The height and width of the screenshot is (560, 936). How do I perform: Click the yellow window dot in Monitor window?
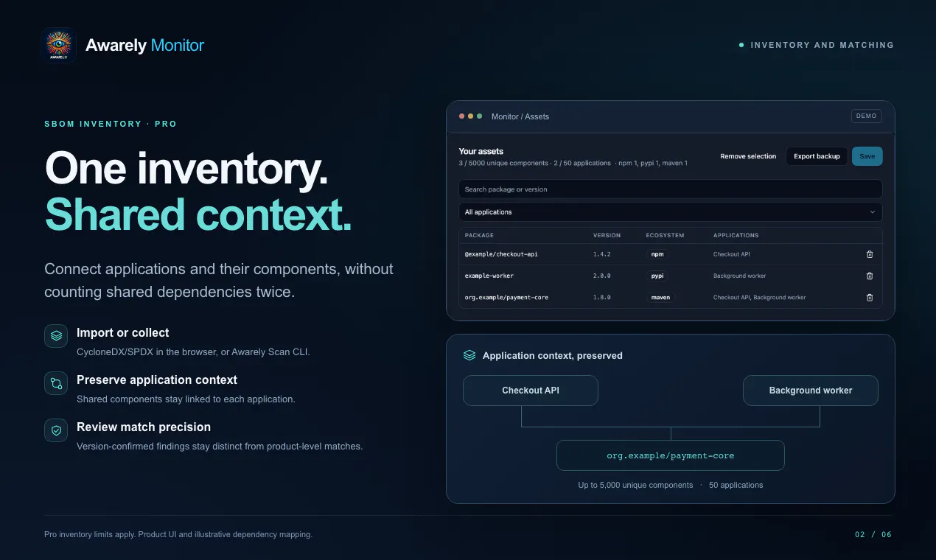coord(471,116)
